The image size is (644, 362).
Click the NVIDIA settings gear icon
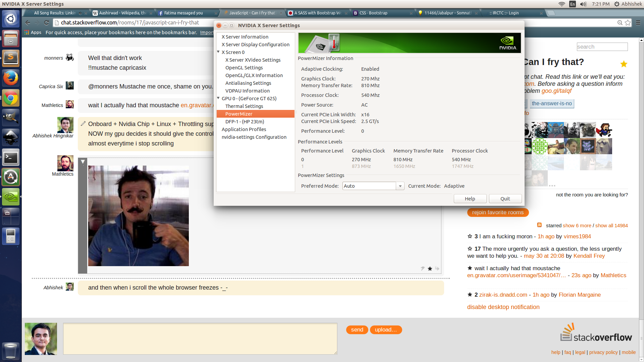click(11, 197)
